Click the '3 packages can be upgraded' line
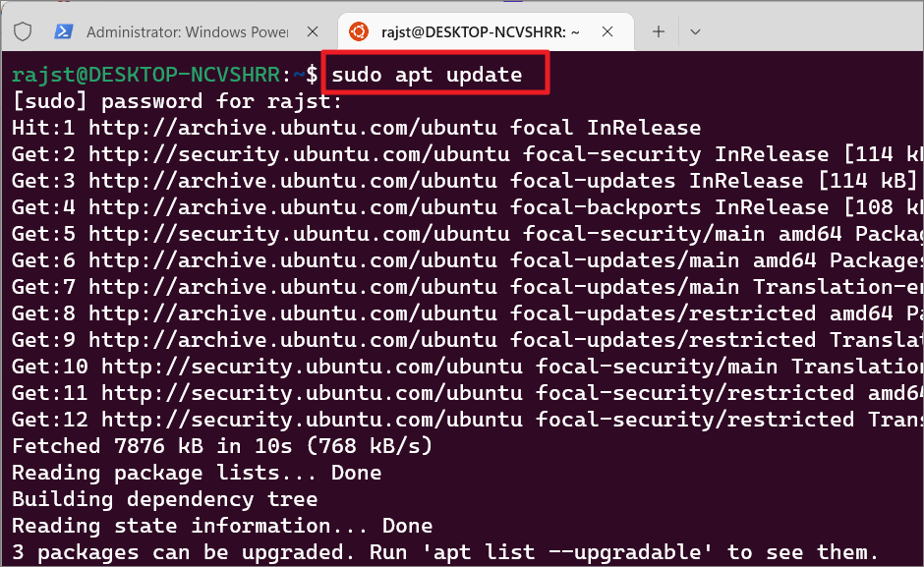 click(445, 552)
